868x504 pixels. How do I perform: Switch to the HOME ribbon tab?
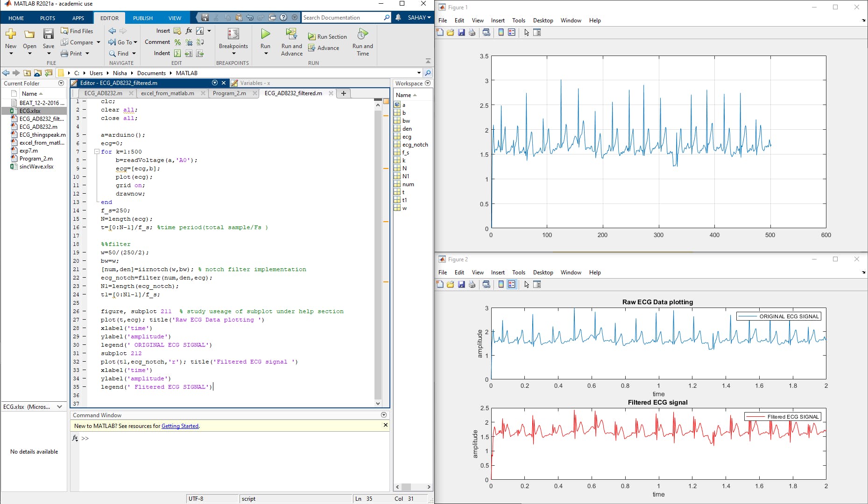tap(16, 18)
